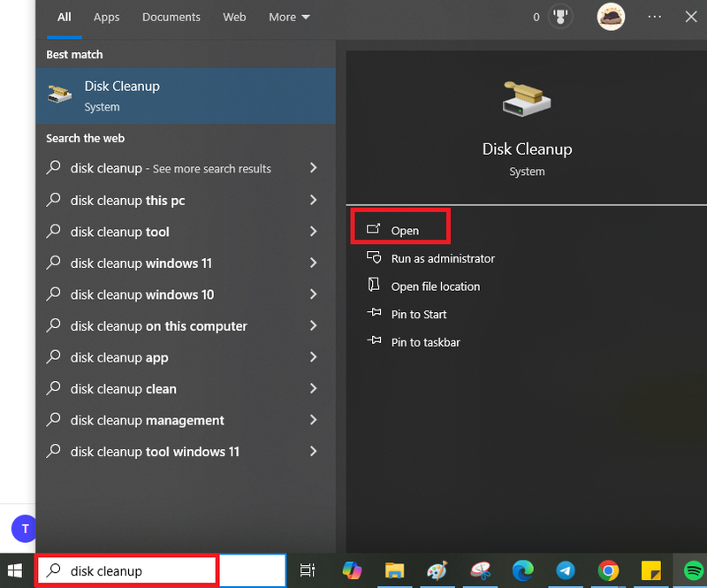Expand arrow for 'disk cleanup windows 10'

click(x=314, y=294)
